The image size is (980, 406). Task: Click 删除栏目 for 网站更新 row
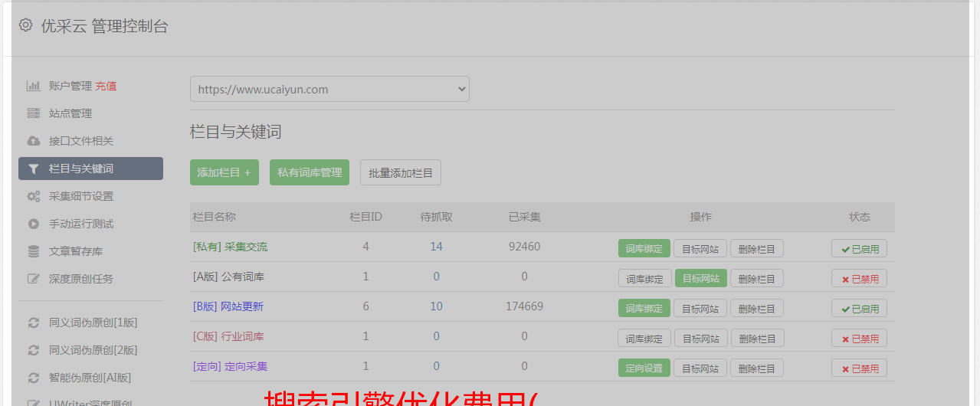[756, 309]
